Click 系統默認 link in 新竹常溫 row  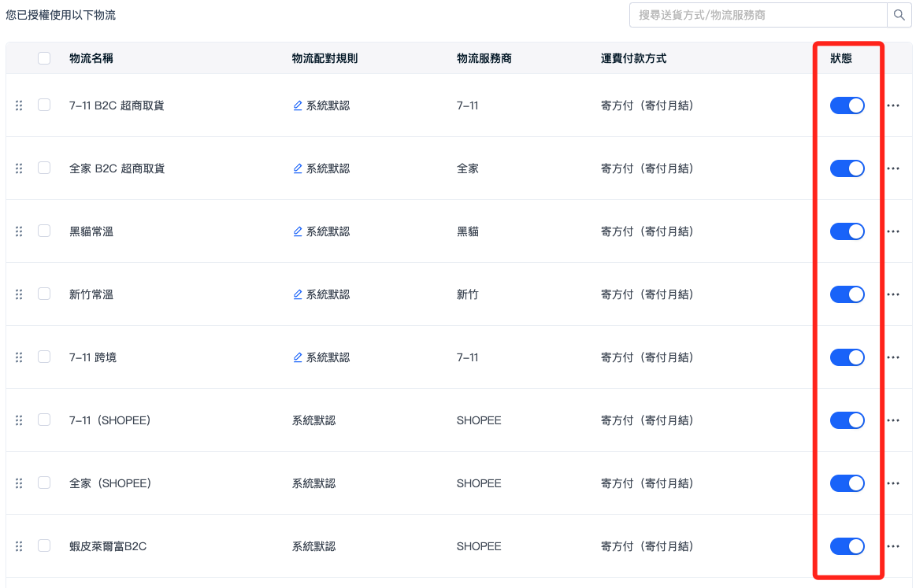[328, 295]
